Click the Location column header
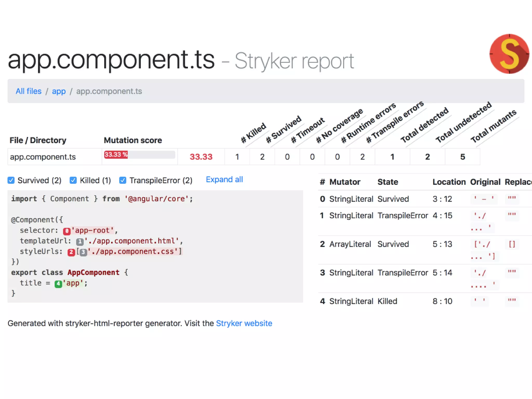 coord(449,182)
